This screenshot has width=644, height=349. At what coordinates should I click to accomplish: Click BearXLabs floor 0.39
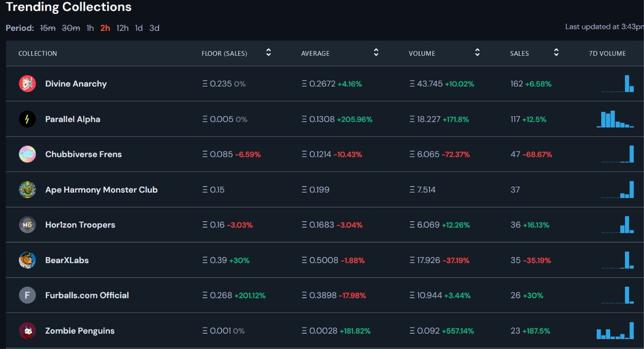click(215, 260)
